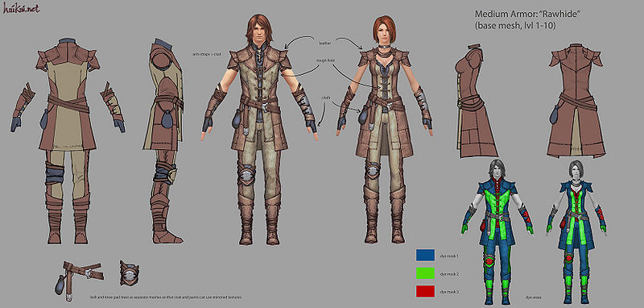Click the belt and knee pad mesh note

click(166, 297)
